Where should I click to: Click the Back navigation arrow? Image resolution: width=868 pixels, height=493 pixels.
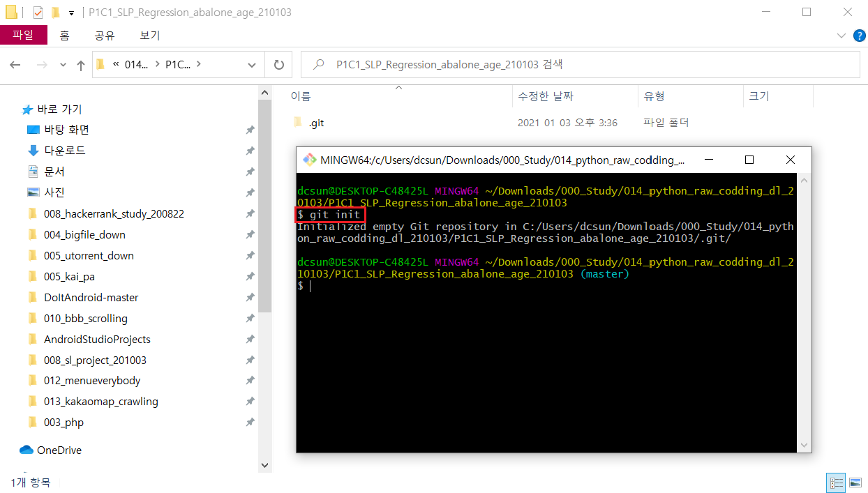point(15,65)
